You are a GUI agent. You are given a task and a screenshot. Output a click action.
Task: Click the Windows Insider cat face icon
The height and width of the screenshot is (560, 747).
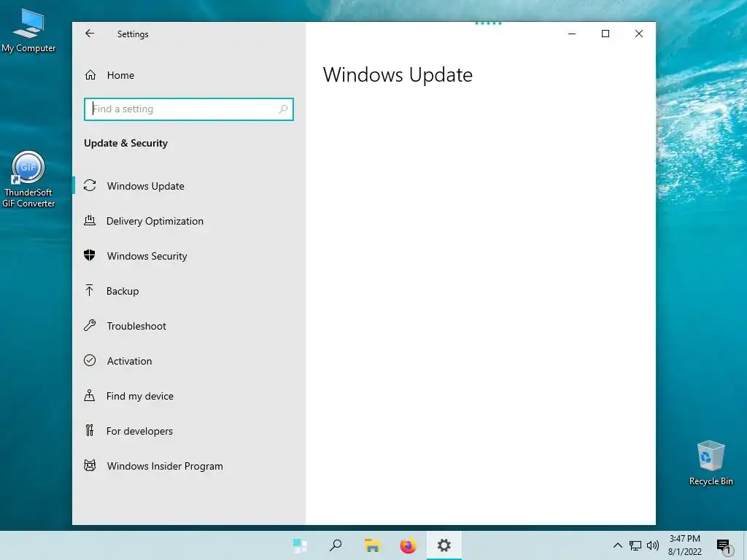coord(90,465)
